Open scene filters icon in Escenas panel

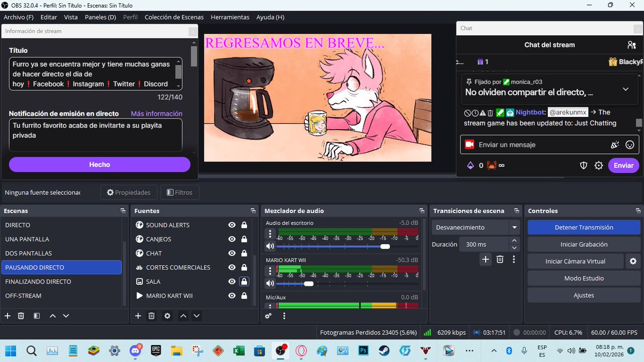pos(36,316)
